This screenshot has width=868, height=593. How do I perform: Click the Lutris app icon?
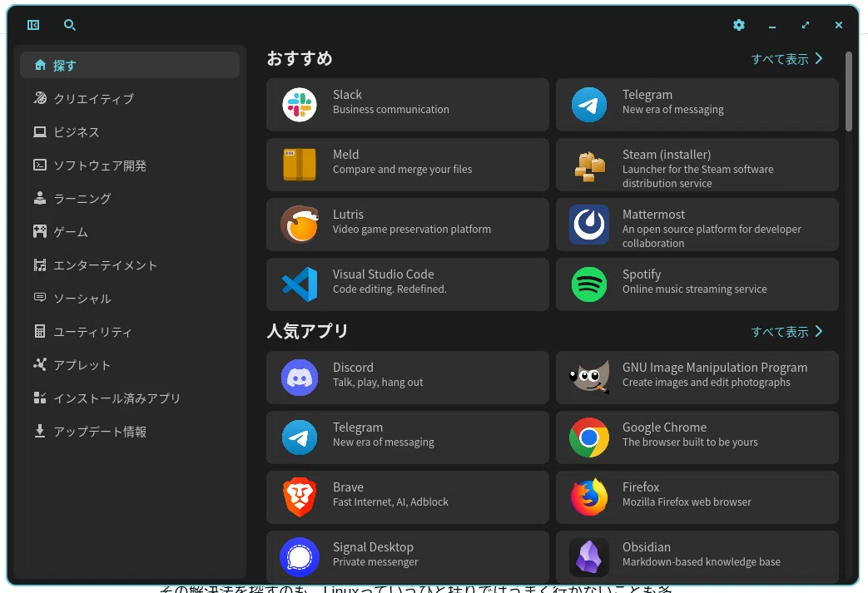pyautogui.click(x=300, y=224)
